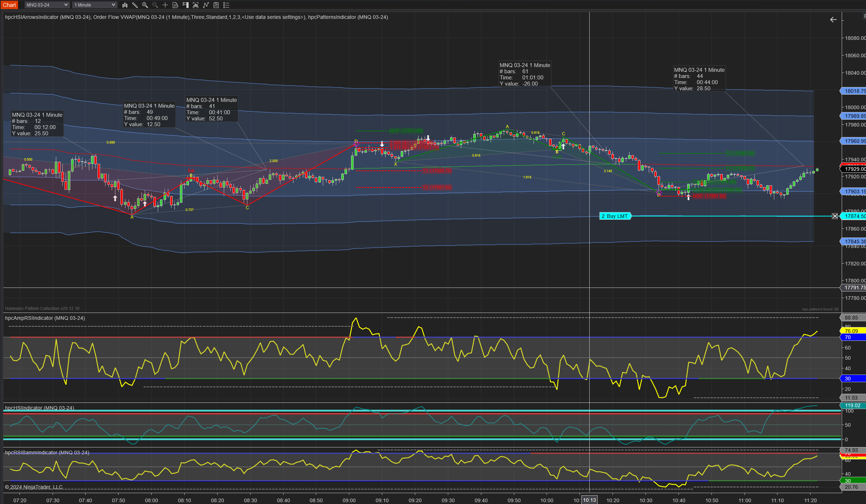Click the 17874.50 cyan price marker
The image size is (866, 504).
pyautogui.click(x=854, y=216)
